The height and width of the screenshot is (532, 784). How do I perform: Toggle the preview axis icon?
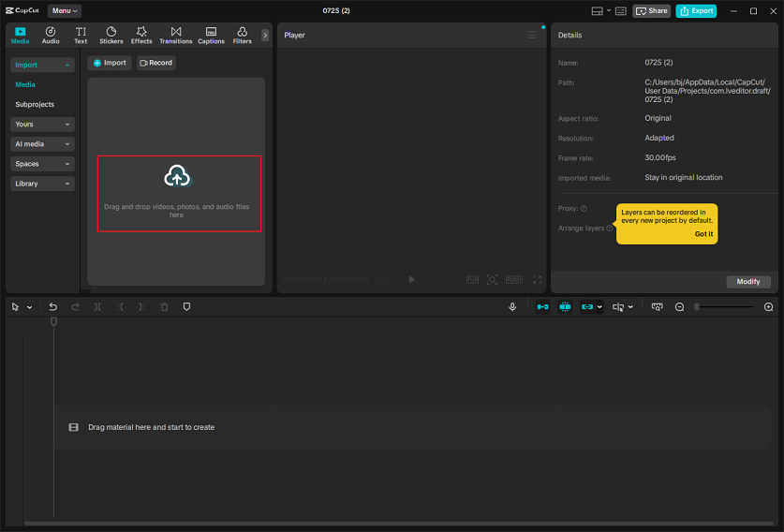(618, 307)
